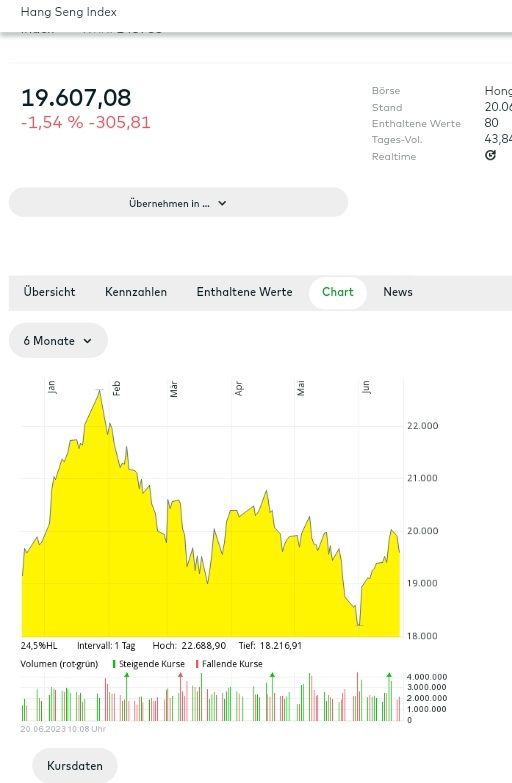Click the 21.000 axis label

422,478
